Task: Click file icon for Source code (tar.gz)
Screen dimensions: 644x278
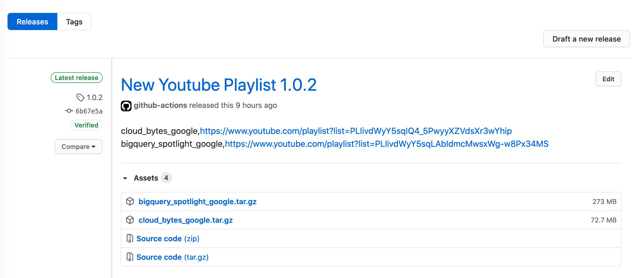Action: [130, 257]
